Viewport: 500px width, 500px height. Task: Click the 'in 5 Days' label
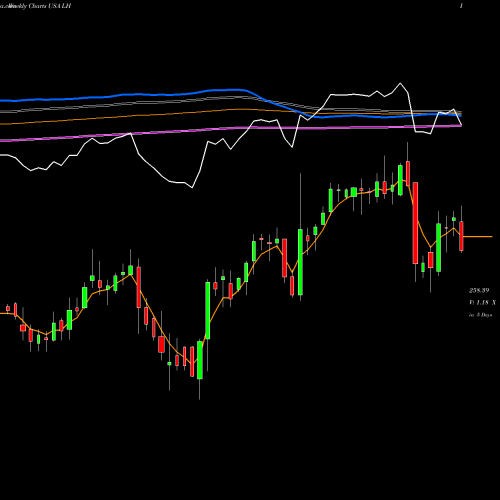(480, 315)
